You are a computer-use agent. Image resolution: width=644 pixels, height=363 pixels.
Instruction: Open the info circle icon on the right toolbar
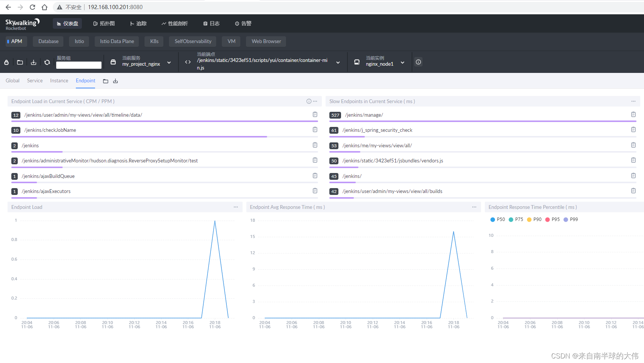[418, 62]
